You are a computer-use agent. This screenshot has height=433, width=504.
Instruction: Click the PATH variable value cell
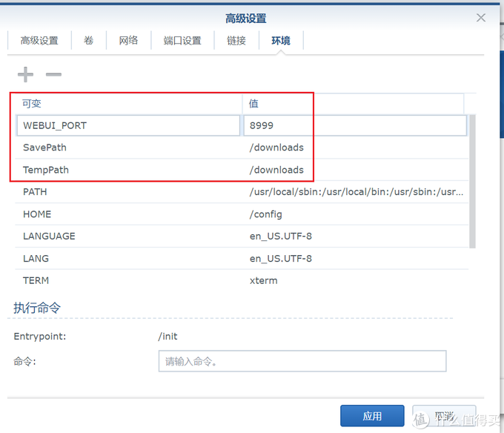coord(356,192)
